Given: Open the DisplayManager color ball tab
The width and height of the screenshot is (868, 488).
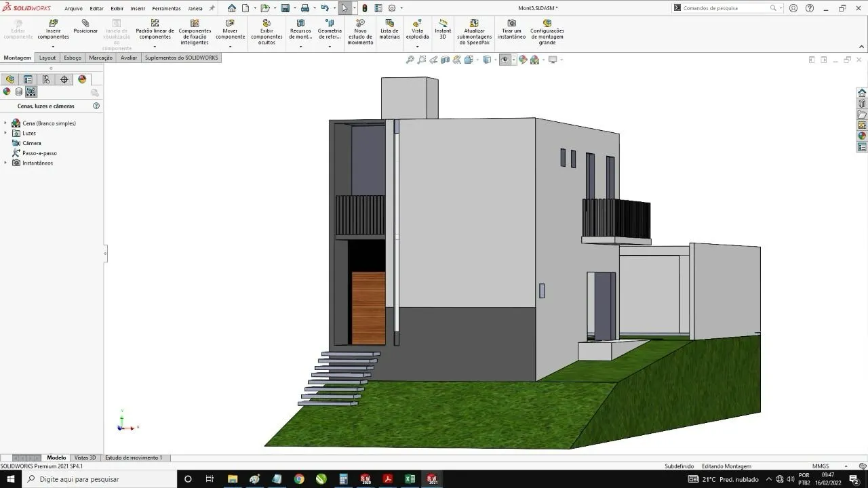Looking at the screenshot, I should click(x=82, y=79).
